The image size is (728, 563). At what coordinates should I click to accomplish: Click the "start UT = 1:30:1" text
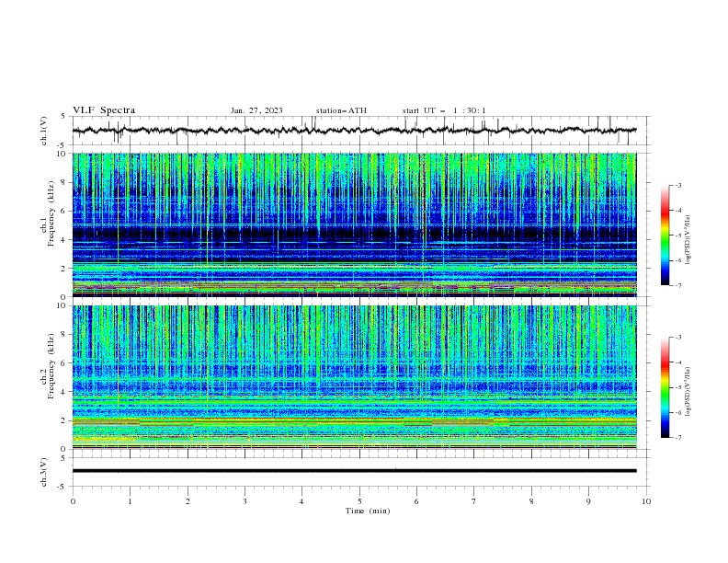(x=444, y=110)
